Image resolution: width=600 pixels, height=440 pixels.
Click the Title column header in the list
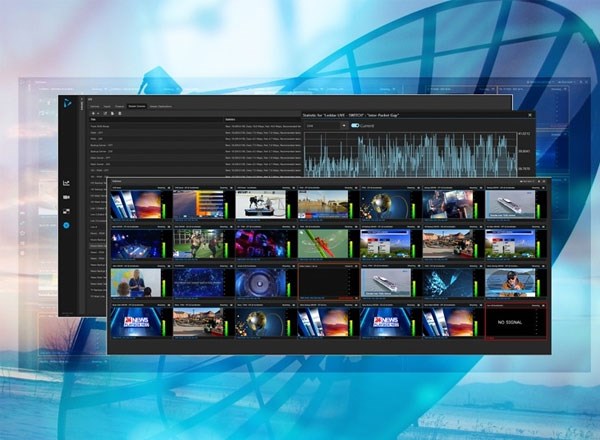[93, 120]
